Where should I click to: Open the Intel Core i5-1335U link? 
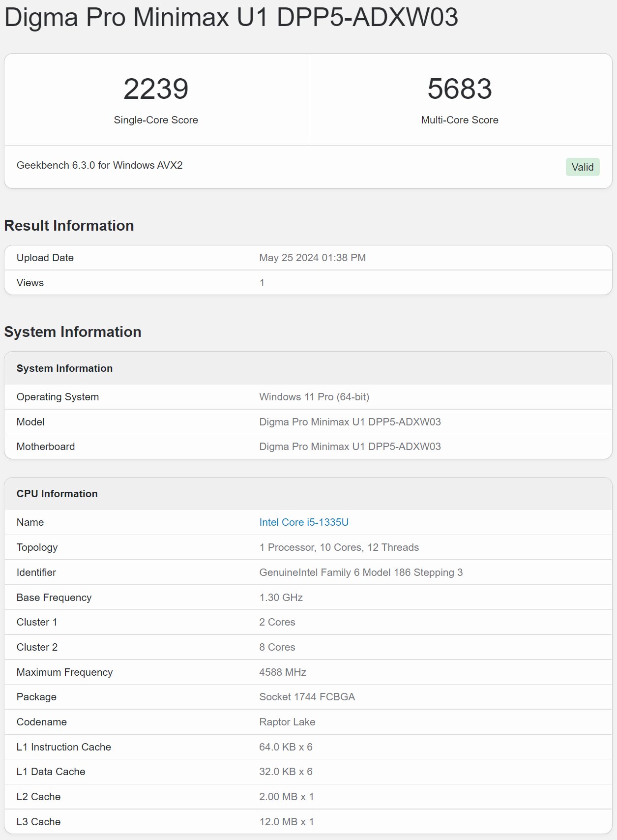[304, 522]
